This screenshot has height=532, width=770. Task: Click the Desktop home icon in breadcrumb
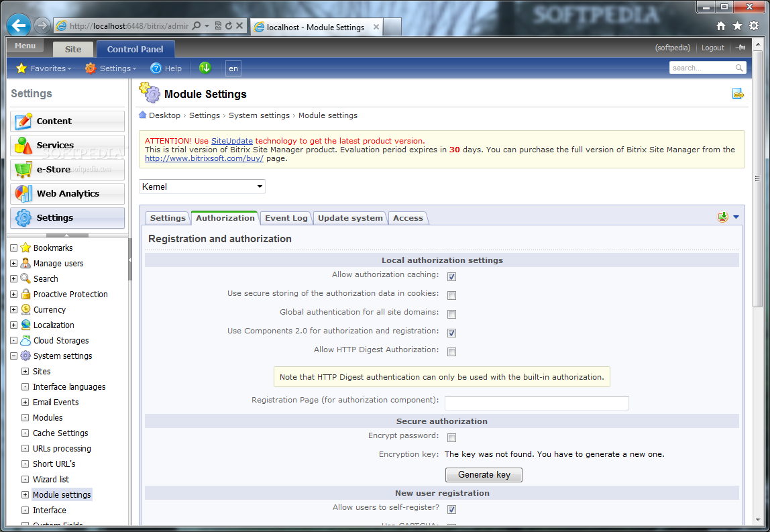142,115
